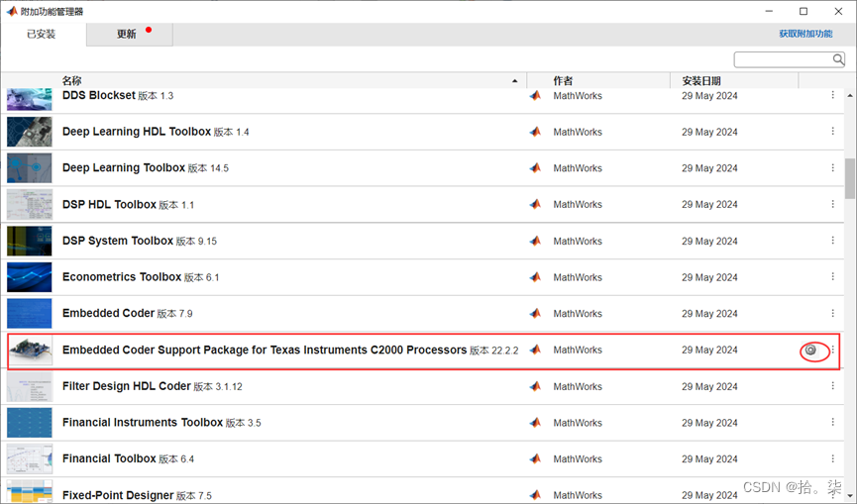The height and width of the screenshot is (504, 857).
Task: Select DSP HDL Toolbox name text
Action: click(109, 204)
